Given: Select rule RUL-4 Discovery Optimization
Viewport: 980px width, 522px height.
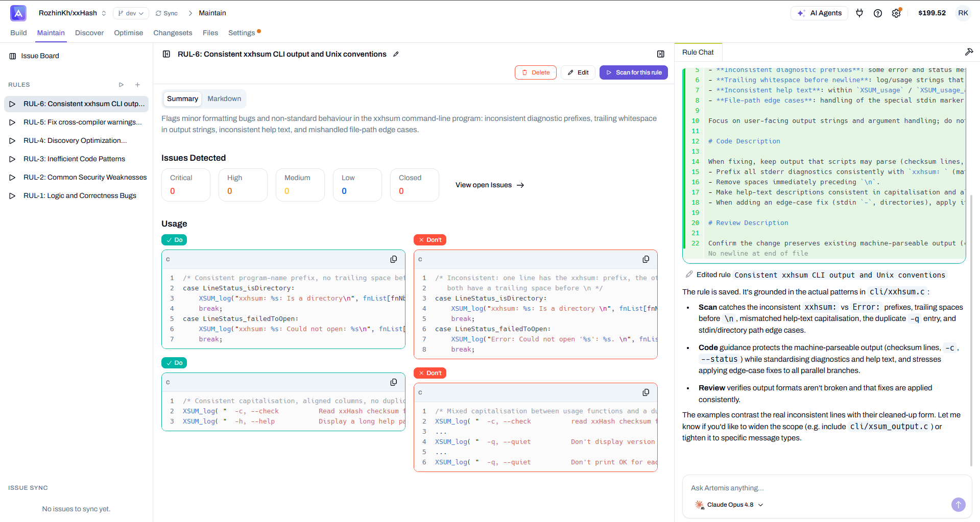Looking at the screenshot, I should [77, 140].
